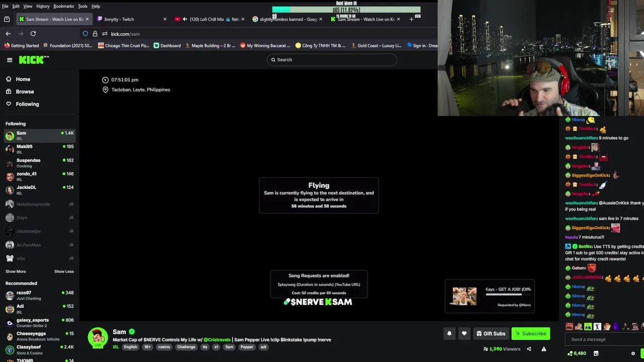Viewport: 644px width, 362px height.
Task: Open the Kick hamburger sidebar menu
Action: click(10, 60)
